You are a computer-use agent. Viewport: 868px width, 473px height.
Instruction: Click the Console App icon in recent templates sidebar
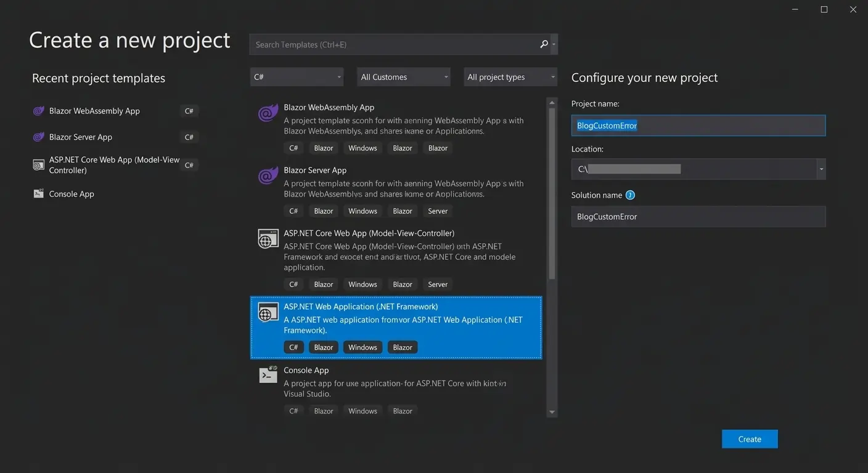38,193
